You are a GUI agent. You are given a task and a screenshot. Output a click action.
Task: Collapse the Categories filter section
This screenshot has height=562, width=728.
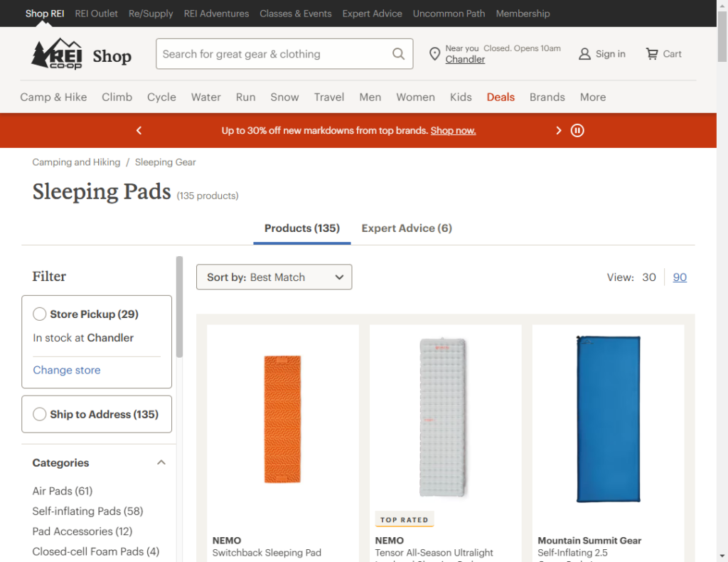tap(161, 462)
